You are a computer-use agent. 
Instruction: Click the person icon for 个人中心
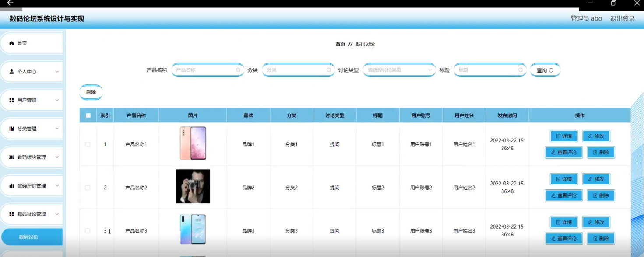click(x=12, y=72)
